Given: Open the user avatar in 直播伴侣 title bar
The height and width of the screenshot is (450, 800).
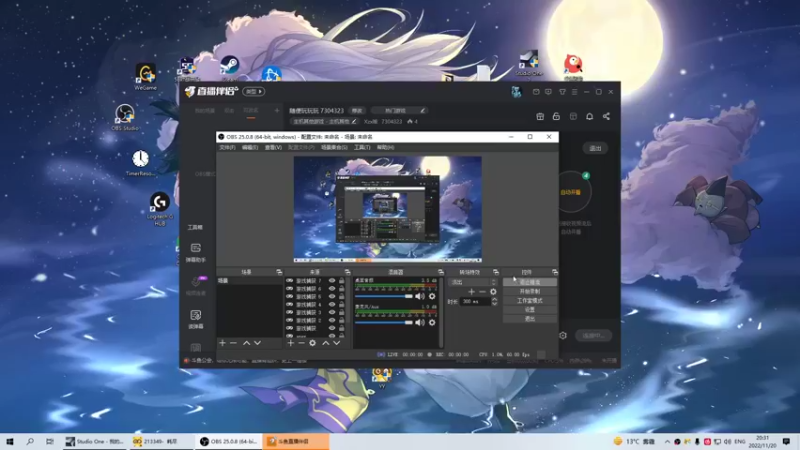Looking at the screenshot, I should click(x=516, y=92).
